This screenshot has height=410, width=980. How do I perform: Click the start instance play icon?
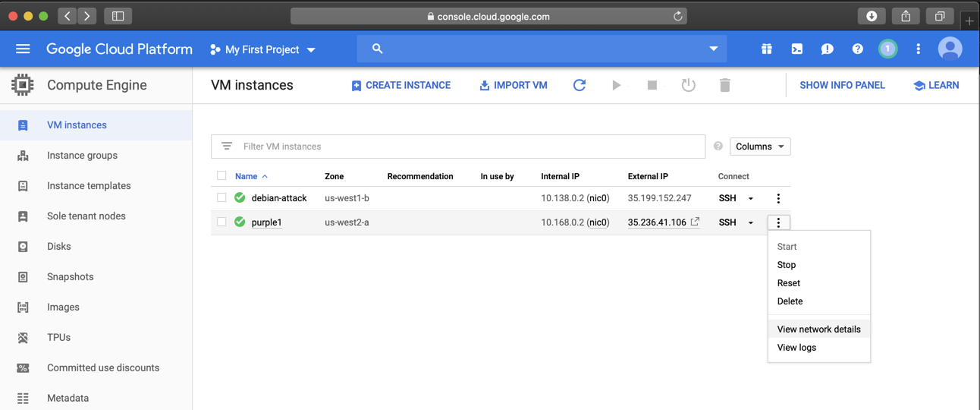tap(617, 85)
